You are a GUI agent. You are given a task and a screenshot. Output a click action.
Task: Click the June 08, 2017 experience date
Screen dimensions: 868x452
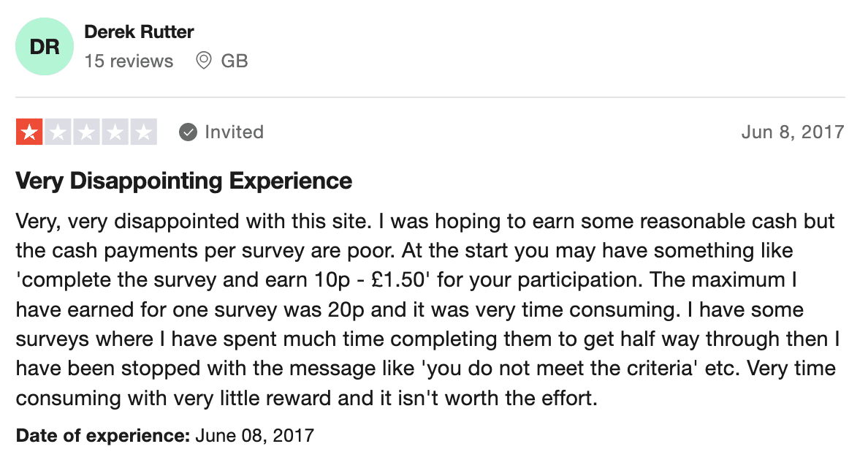(255, 435)
